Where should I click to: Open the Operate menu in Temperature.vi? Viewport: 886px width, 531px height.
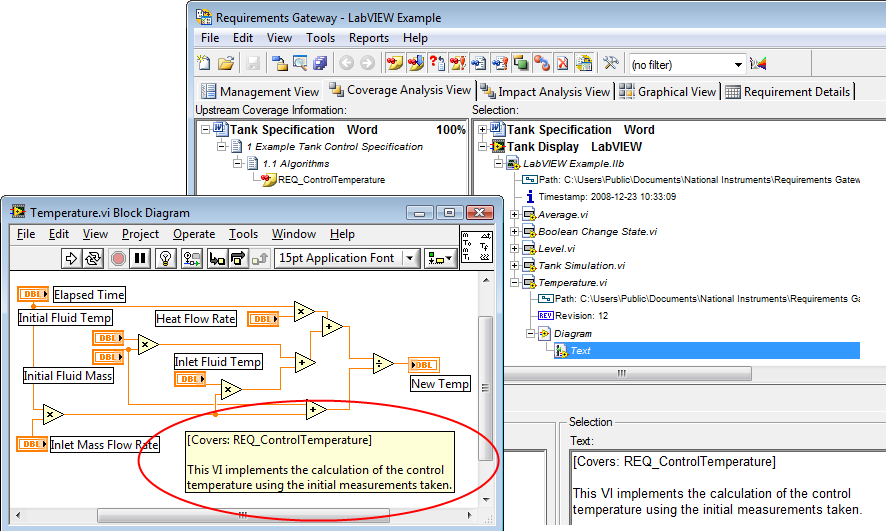coord(194,234)
